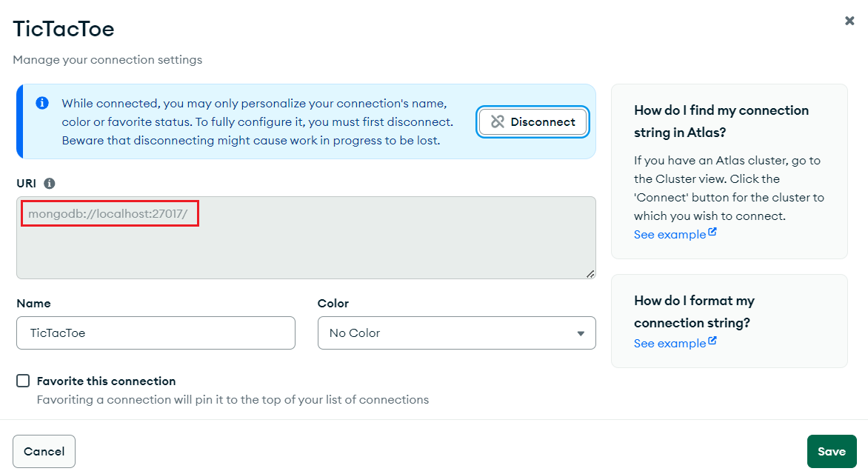This screenshot has width=868, height=474.
Task: Click external link icon under Atlas help
Action: click(712, 233)
